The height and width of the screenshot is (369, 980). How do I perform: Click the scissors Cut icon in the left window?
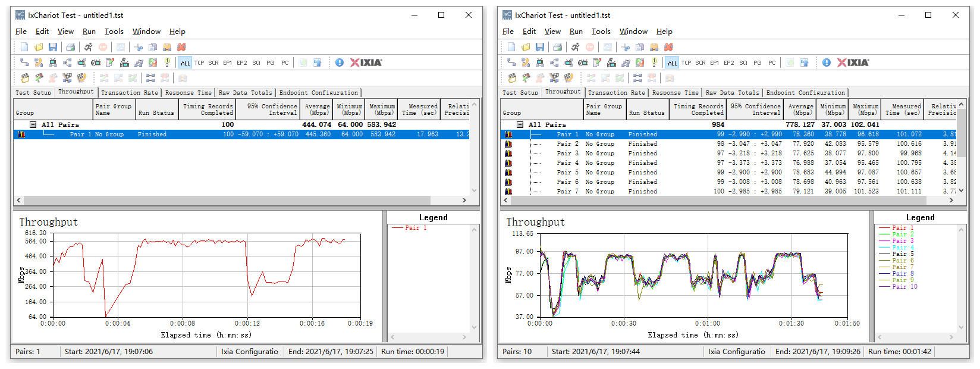tap(139, 47)
